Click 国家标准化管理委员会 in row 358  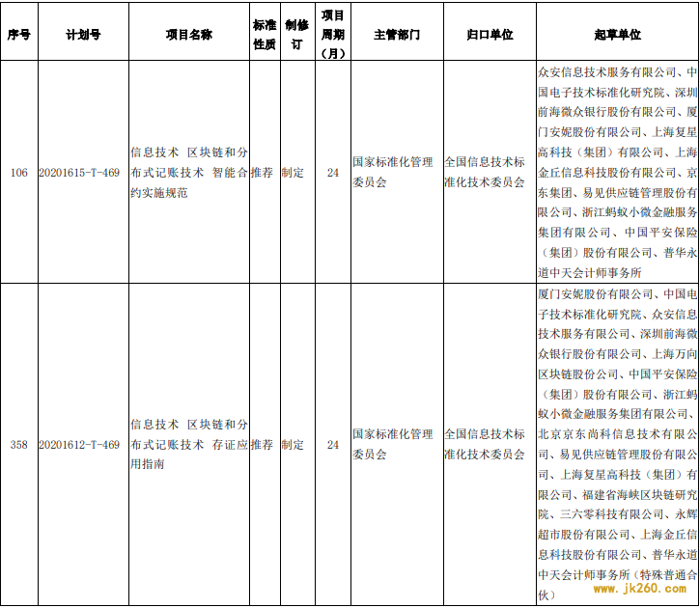[393, 444]
